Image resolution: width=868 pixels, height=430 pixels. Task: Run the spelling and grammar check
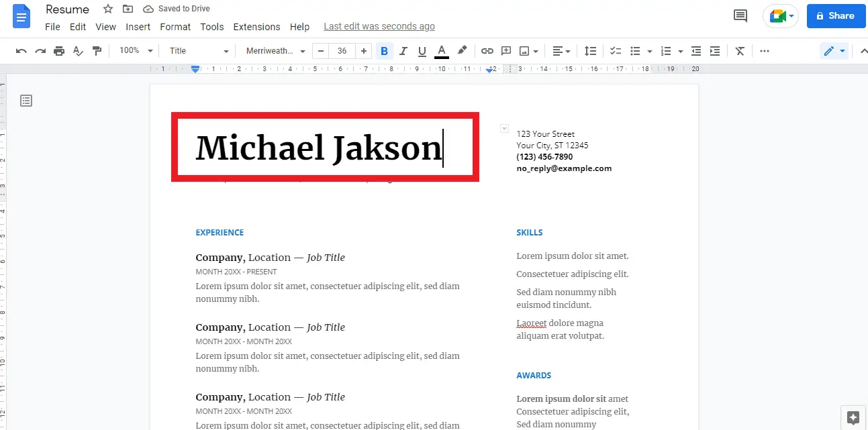pos(78,50)
